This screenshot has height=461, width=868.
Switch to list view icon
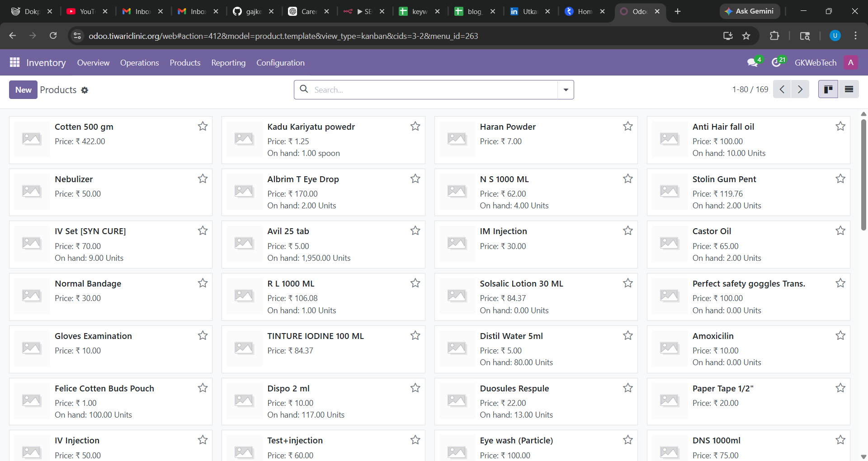(849, 89)
